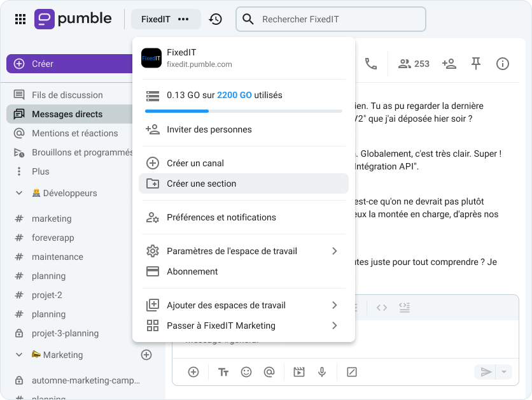Add a channel to Marketing section
The image size is (532, 400).
click(146, 355)
